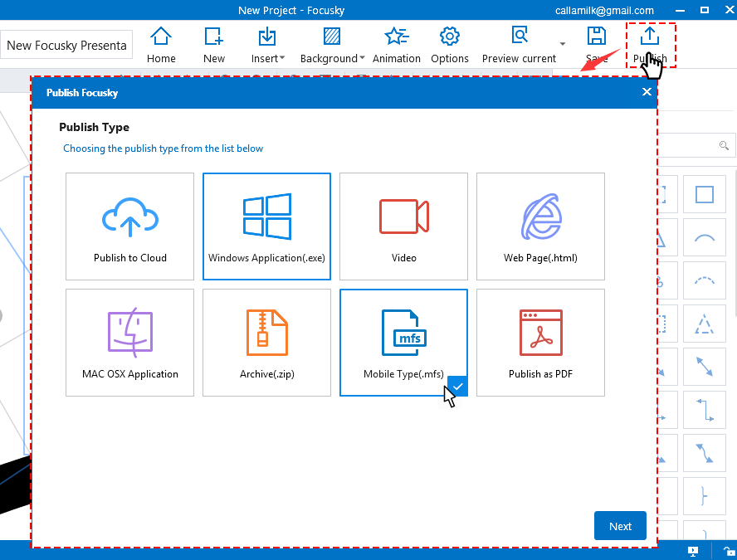Click the presentation title input field
737x560 pixels.
pyautogui.click(x=66, y=45)
